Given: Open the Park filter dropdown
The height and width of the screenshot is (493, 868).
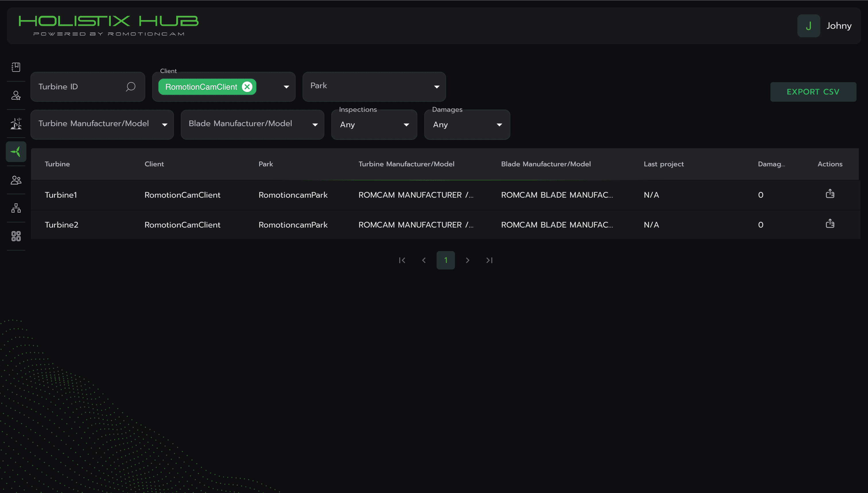Looking at the screenshot, I should (374, 87).
